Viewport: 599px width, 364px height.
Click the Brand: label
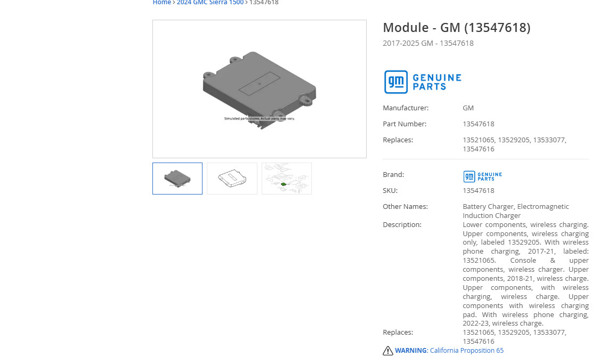pos(393,174)
